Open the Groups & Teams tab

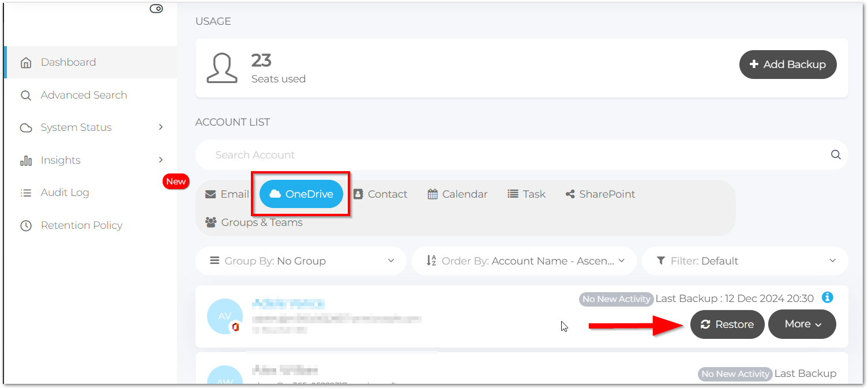point(254,222)
